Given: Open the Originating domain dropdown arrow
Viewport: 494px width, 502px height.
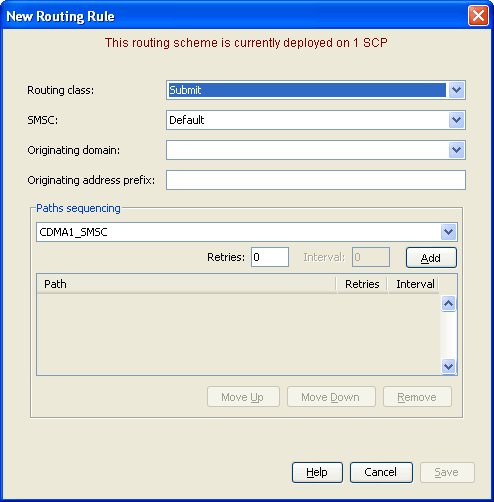Looking at the screenshot, I should (456, 150).
